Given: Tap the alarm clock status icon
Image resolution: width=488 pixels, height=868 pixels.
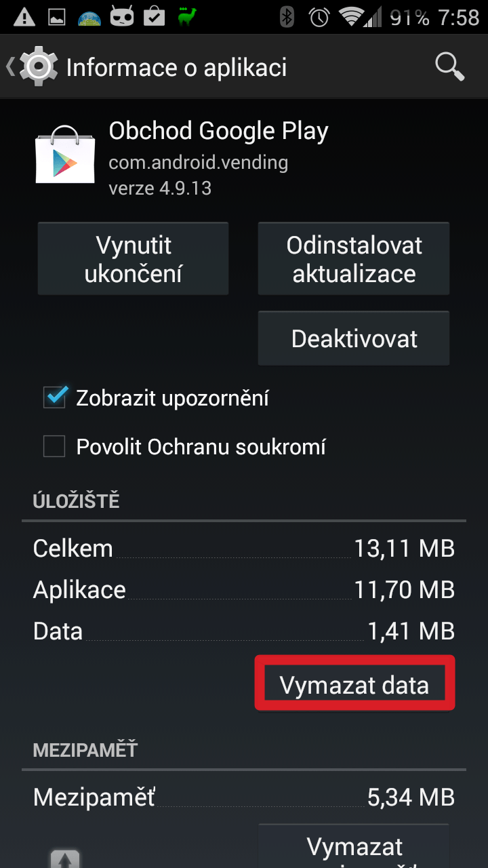Looking at the screenshot, I should 319,17.
